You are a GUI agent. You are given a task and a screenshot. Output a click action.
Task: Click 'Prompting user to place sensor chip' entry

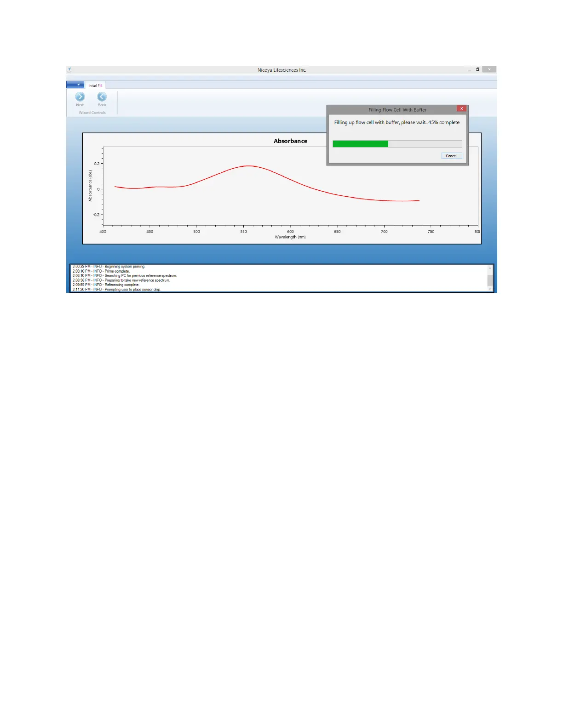(x=117, y=290)
